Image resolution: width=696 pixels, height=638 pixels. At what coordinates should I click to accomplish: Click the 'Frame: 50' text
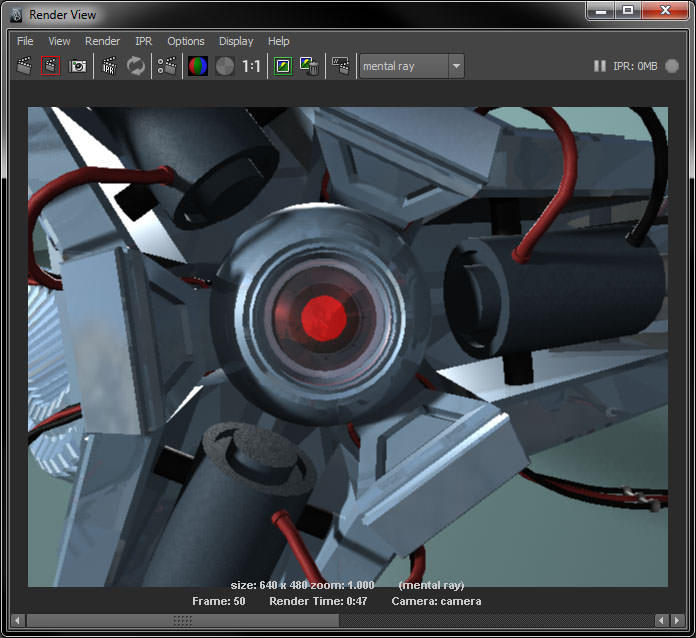pos(219,601)
